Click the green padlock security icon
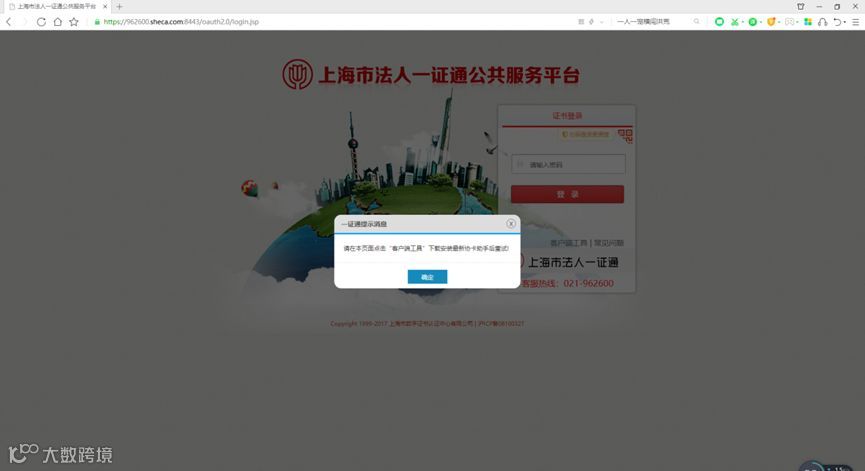Viewport: 865px width, 471px height. [97, 22]
